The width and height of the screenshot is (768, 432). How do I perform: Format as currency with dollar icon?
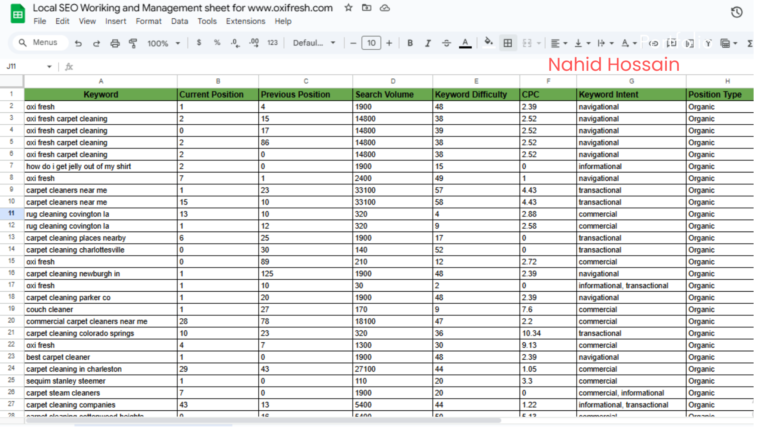click(199, 43)
